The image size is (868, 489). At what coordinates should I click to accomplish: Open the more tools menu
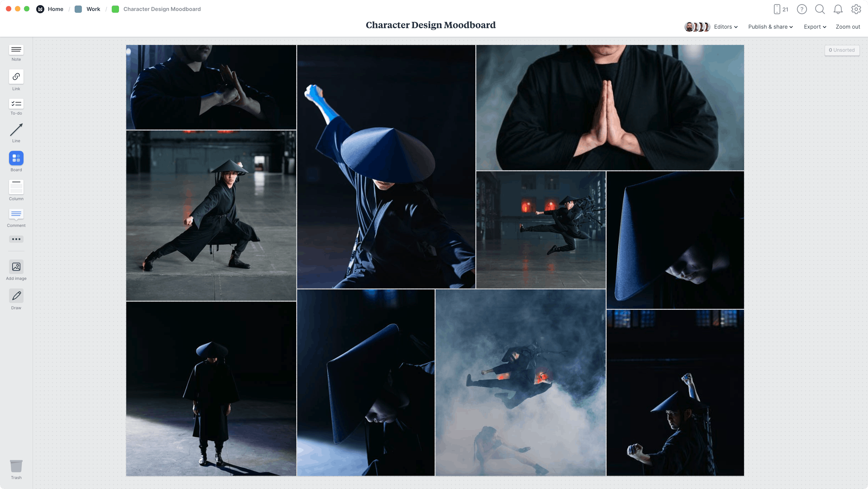click(16, 239)
